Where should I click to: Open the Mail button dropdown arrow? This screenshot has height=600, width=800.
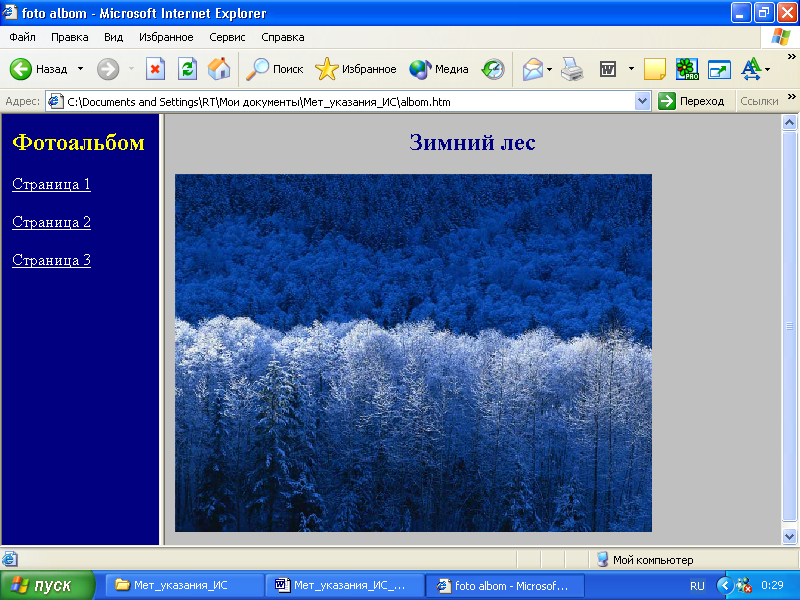click(549, 69)
